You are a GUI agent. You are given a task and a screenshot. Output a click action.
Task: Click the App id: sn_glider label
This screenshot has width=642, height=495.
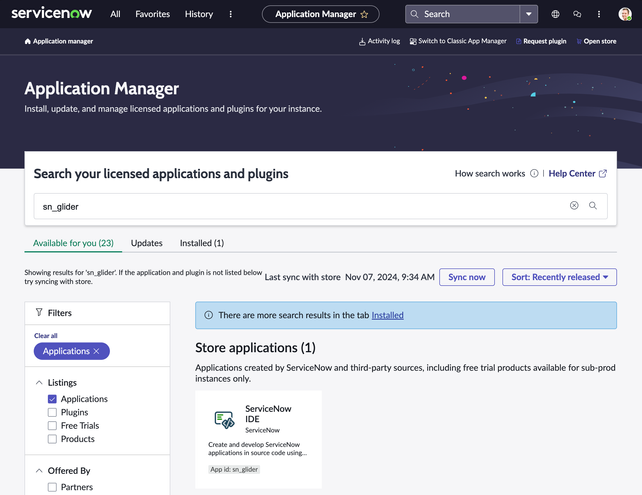tap(234, 469)
